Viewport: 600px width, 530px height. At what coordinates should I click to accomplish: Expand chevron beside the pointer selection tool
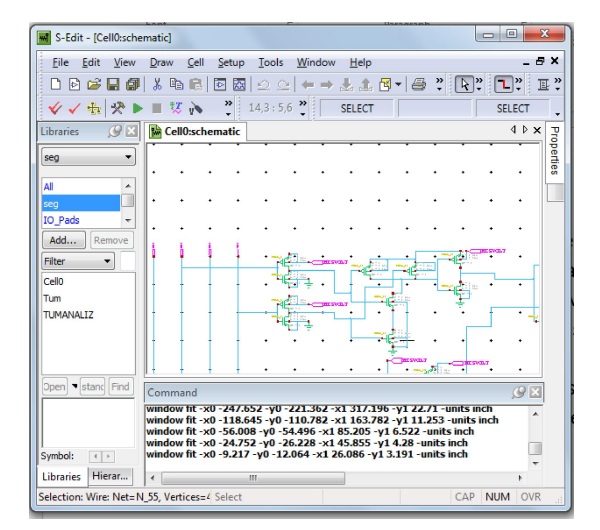click(479, 85)
